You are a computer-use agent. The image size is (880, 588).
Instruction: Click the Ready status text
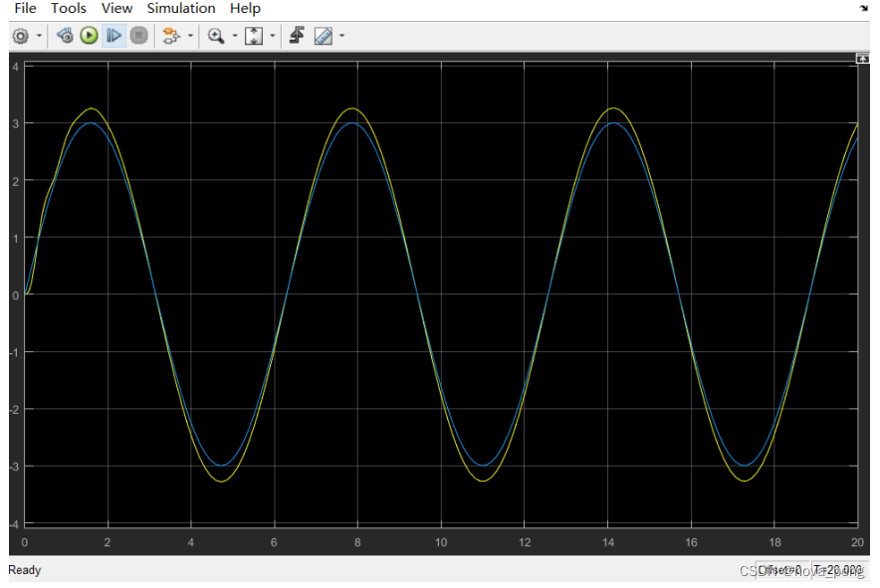(25, 570)
